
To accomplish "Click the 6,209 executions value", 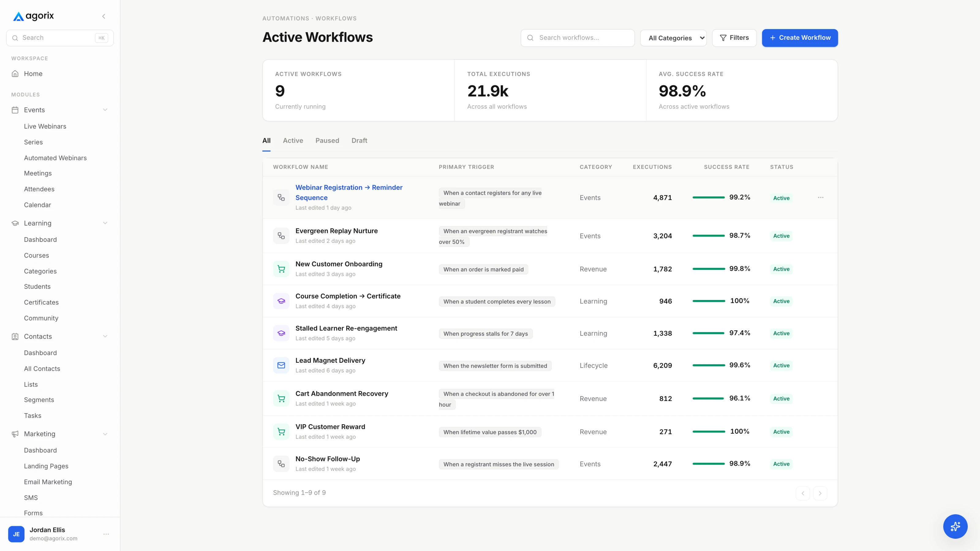I will [x=662, y=365].
